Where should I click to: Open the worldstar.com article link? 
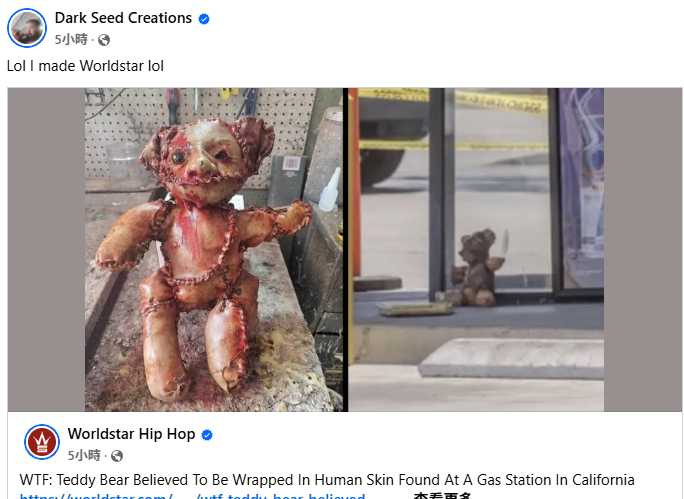tap(192, 496)
